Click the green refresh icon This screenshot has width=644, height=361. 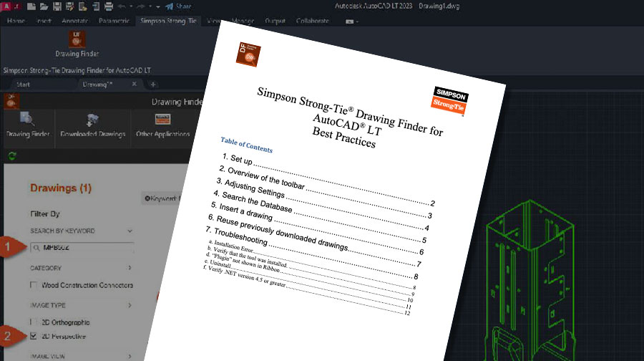(x=12, y=156)
